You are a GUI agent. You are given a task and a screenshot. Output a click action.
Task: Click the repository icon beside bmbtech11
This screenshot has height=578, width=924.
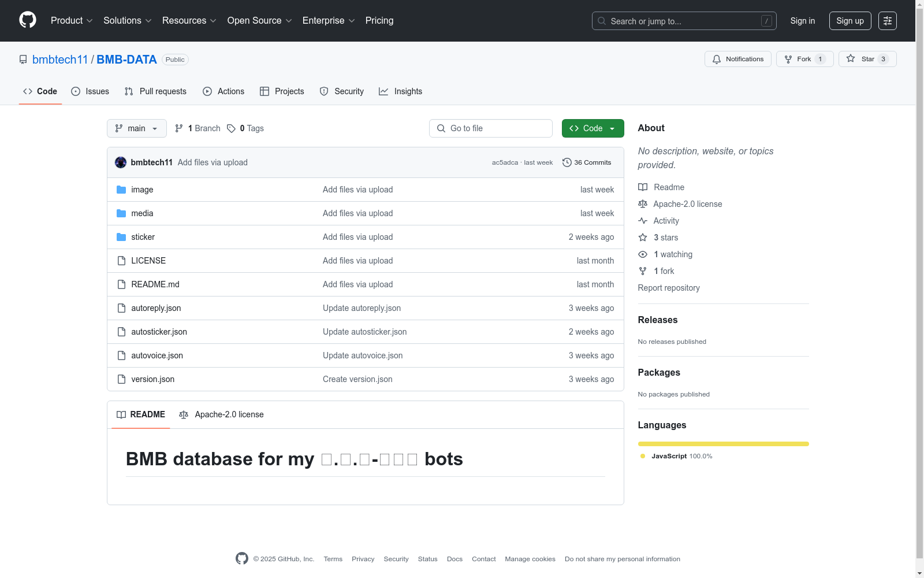coord(23,60)
